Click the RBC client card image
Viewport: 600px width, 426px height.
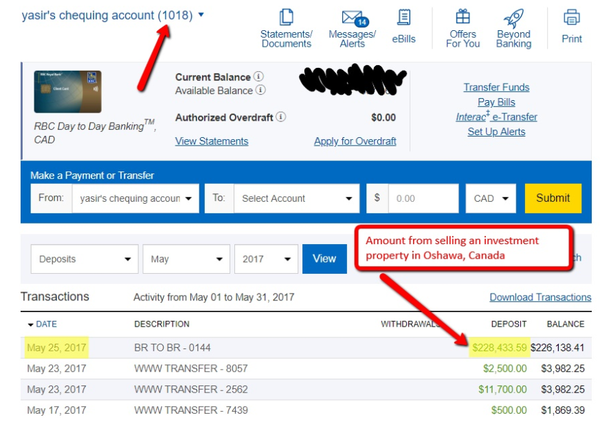68,91
